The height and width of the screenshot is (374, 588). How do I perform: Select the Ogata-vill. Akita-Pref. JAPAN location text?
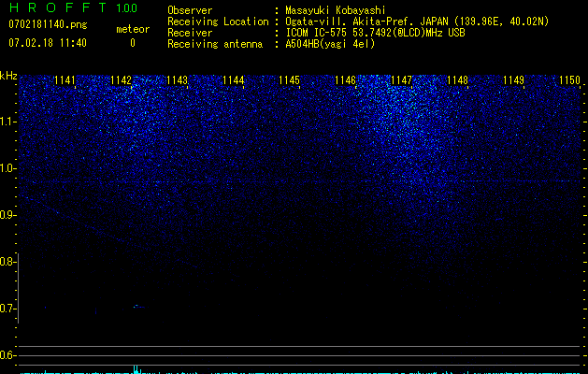[417, 22]
